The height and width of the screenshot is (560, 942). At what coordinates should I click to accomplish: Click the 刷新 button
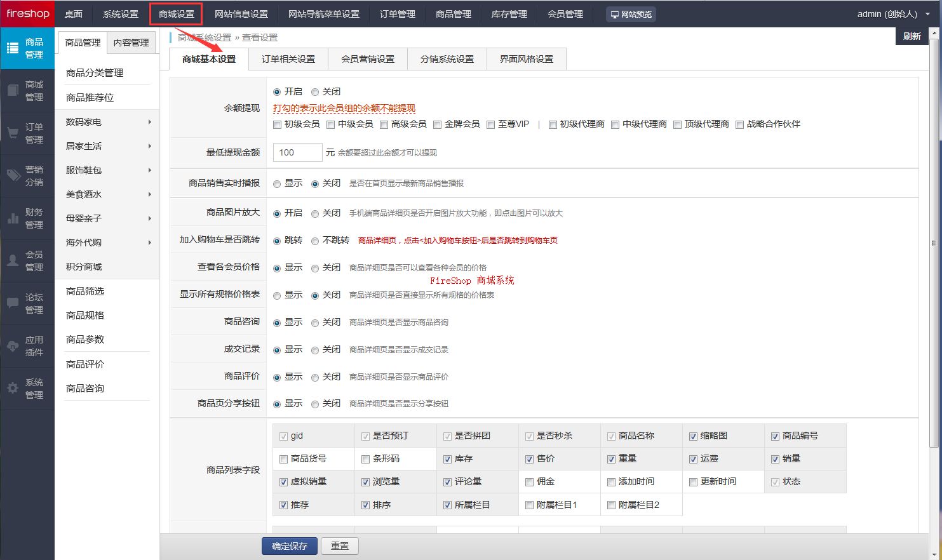pyautogui.click(x=912, y=36)
